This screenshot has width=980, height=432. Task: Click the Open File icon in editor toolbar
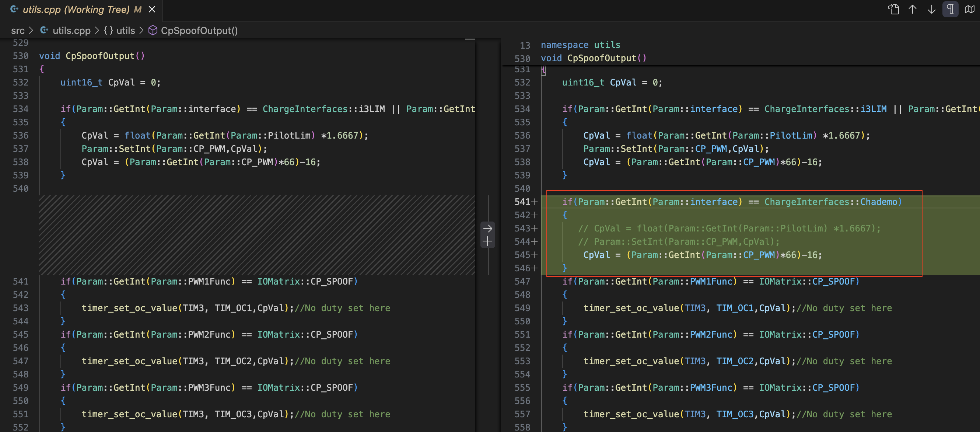[x=893, y=9]
